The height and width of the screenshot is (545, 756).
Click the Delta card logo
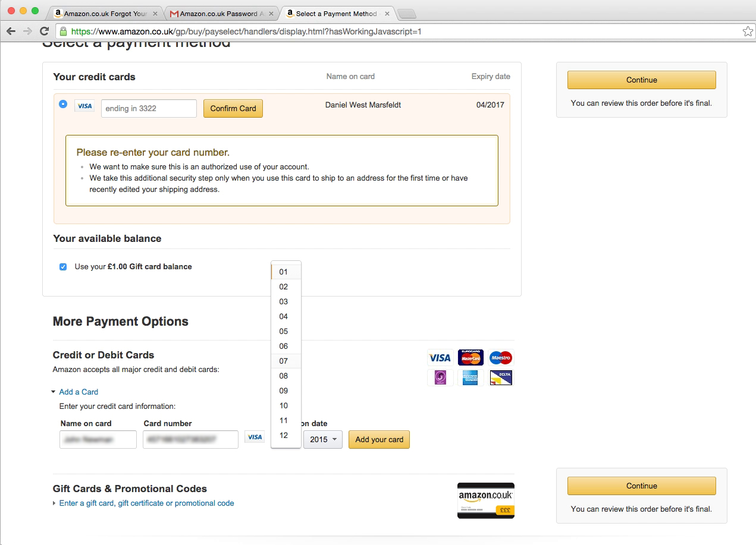[x=500, y=377]
